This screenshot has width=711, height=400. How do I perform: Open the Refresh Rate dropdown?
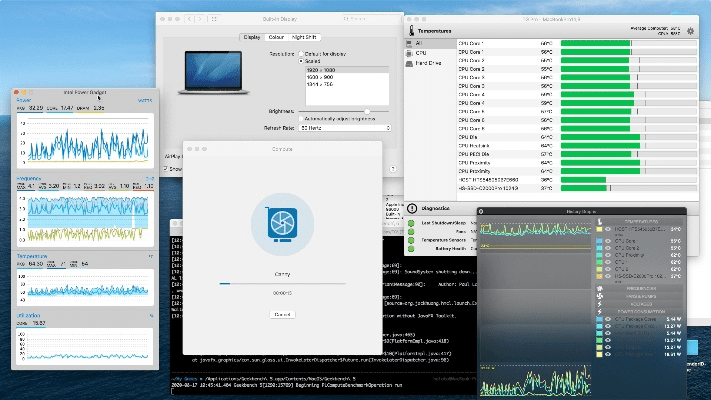tap(345, 128)
